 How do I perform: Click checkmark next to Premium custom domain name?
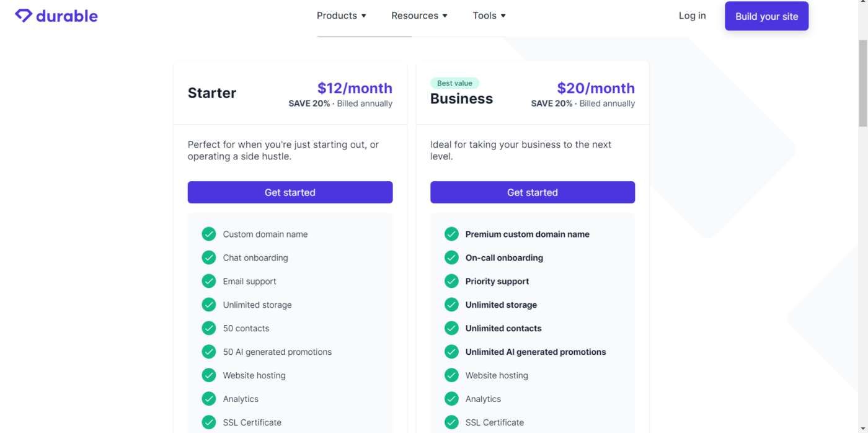click(x=451, y=234)
